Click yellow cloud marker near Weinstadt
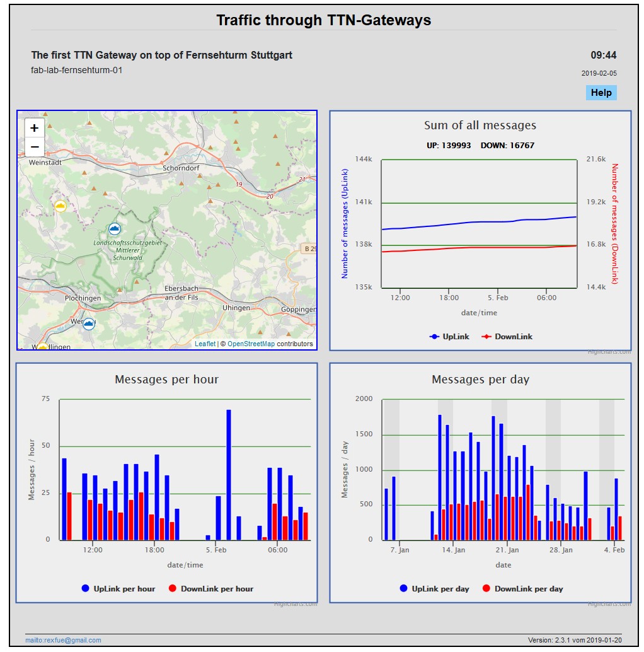This screenshot has width=644, height=652. tap(60, 206)
